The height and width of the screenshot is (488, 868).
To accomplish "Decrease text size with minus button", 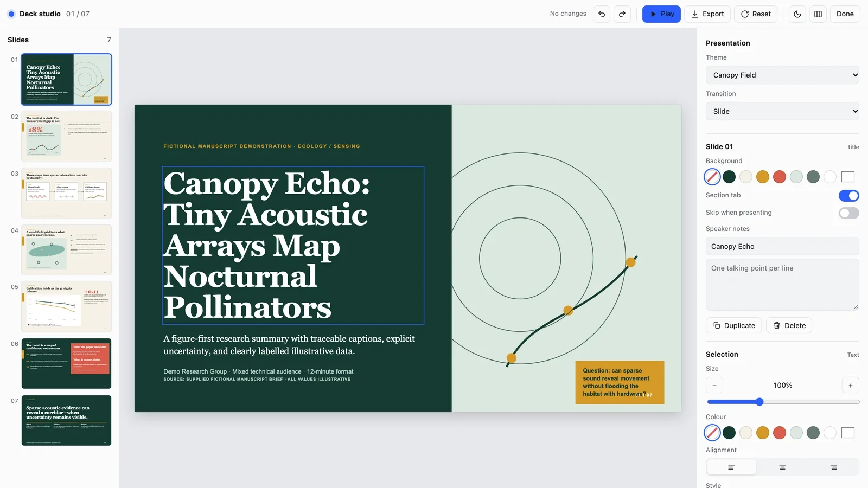I will coord(714,386).
